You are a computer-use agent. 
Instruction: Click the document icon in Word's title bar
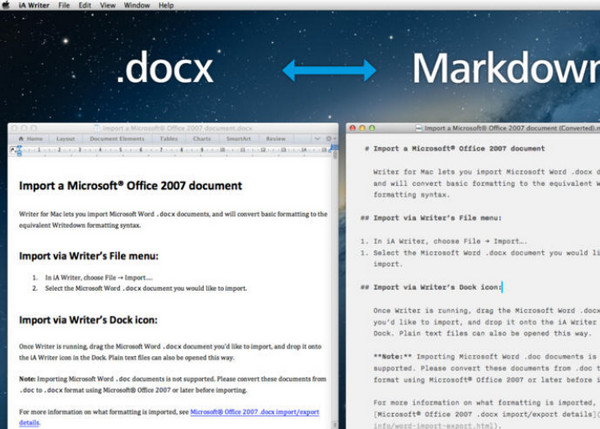pyautogui.click(x=97, y=128)
